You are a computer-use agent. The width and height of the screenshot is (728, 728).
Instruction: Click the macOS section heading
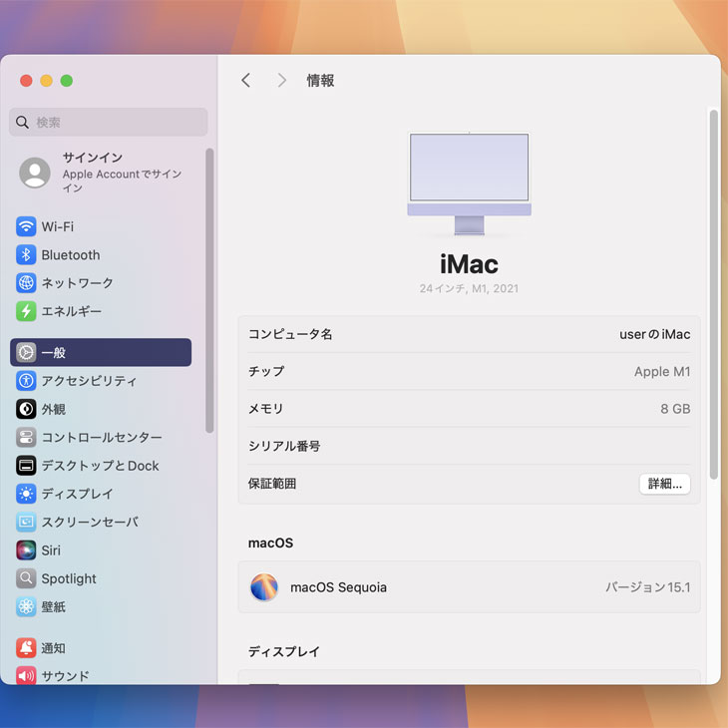270,544
